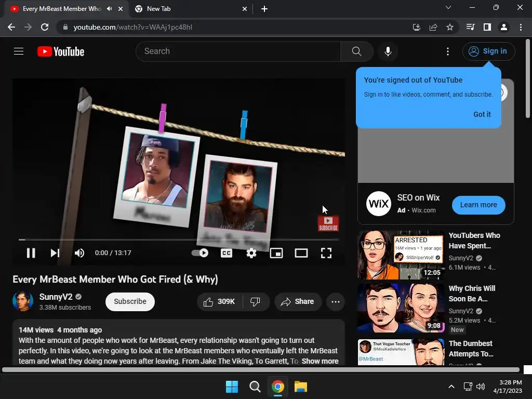
Task: Skip to next video
Action: (x=55, y=253)
